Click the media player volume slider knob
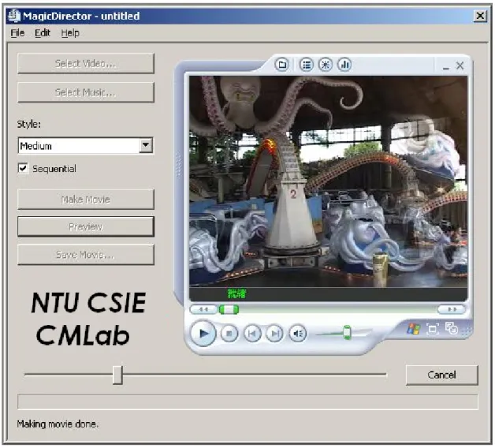Viewport: 495px width, 448px height. [347, 332]
